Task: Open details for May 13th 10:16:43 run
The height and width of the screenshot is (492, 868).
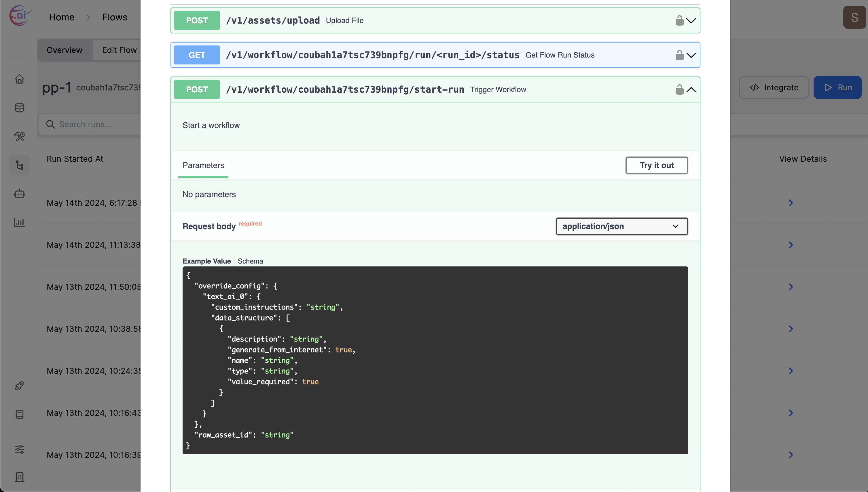Action: tap(791, 413)
